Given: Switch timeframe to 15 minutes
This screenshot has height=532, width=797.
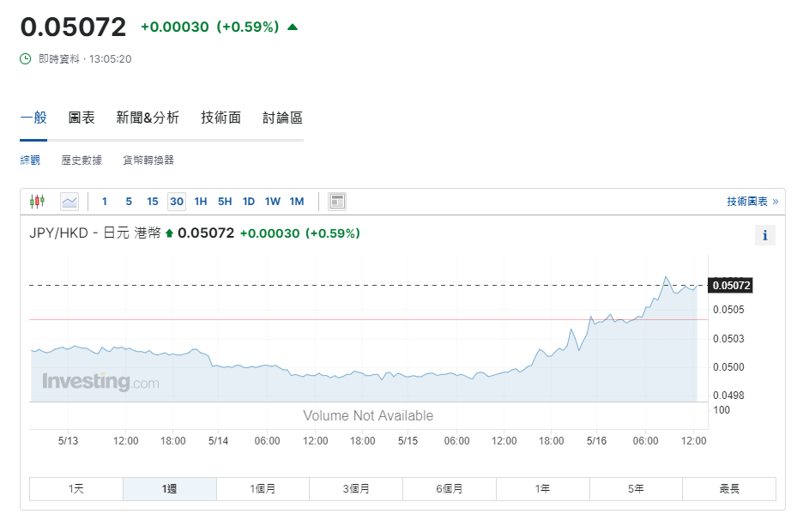Looking at the screenshot, I should click(x=152, y=201).
